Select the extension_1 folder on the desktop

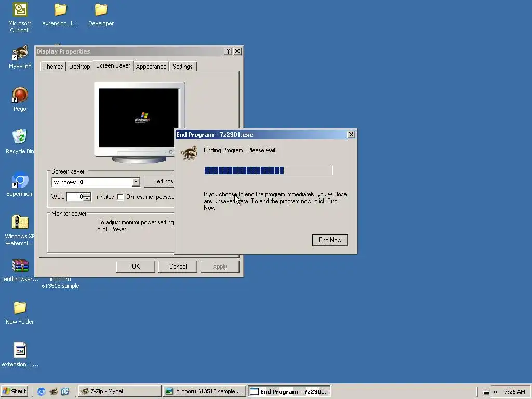click(x=60, y=15)
